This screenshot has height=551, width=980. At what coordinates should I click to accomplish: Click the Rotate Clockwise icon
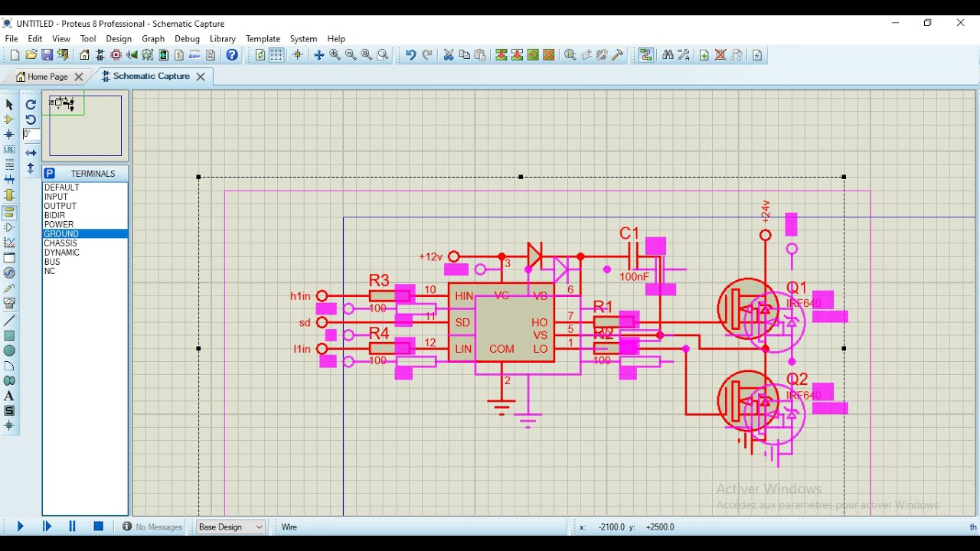pyautogui.click(x=31, y=105)
